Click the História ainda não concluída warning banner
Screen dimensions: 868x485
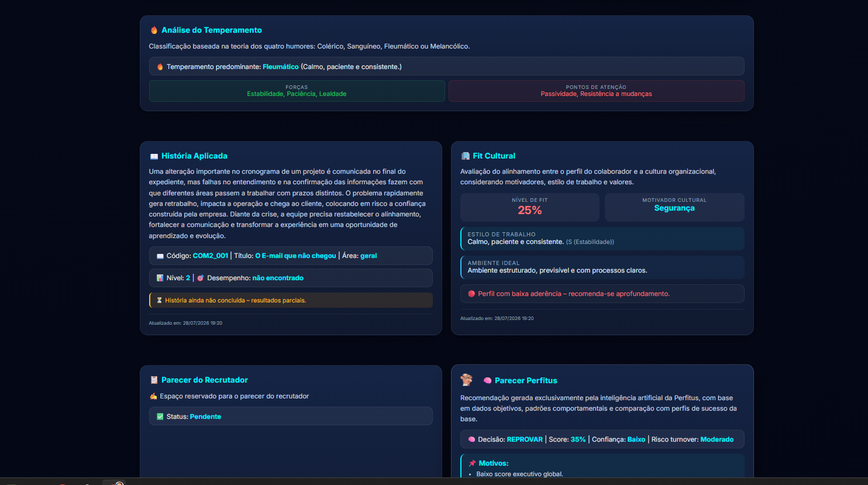pos(291,301)
